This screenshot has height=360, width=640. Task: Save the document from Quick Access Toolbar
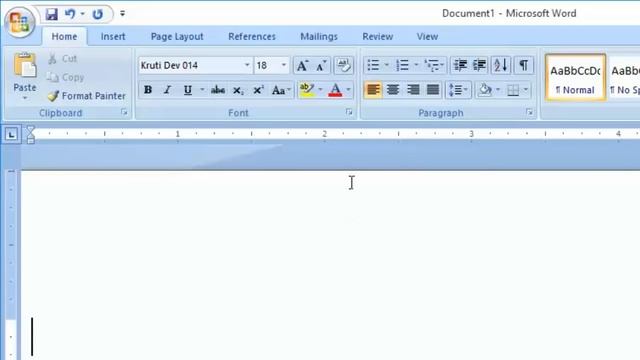pos(51,14)
